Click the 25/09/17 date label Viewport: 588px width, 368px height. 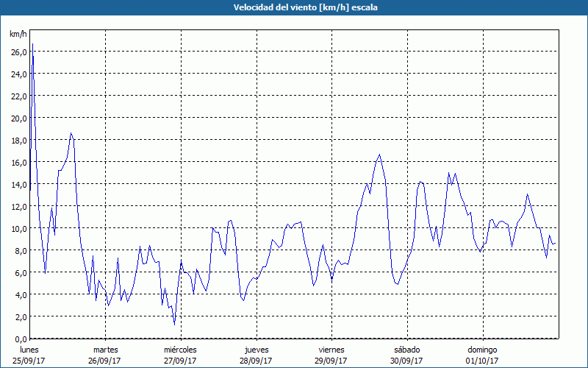click(29, 361)
